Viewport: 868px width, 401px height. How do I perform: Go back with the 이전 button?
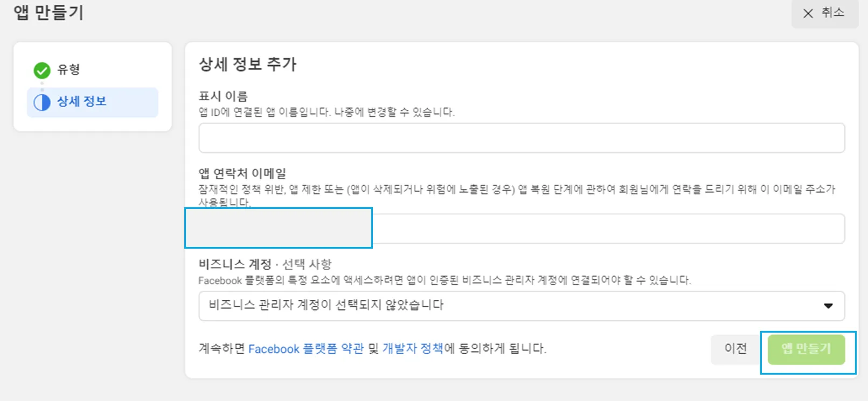[x=735, y=349]
